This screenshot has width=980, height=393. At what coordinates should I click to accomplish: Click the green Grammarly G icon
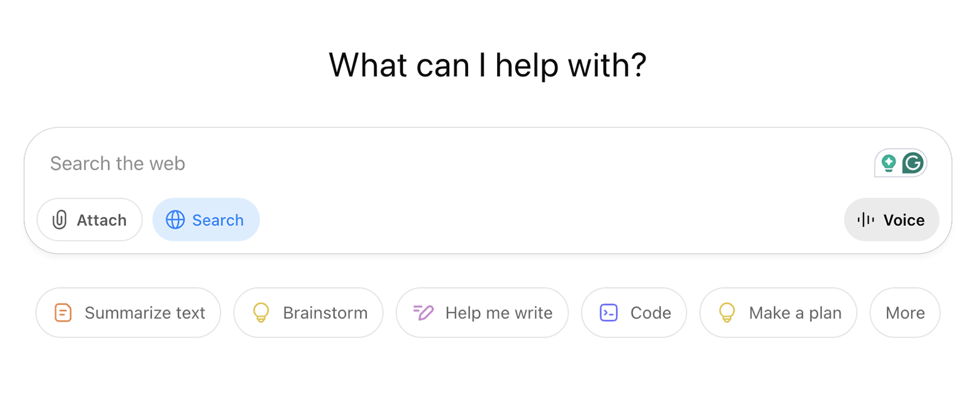913,163
